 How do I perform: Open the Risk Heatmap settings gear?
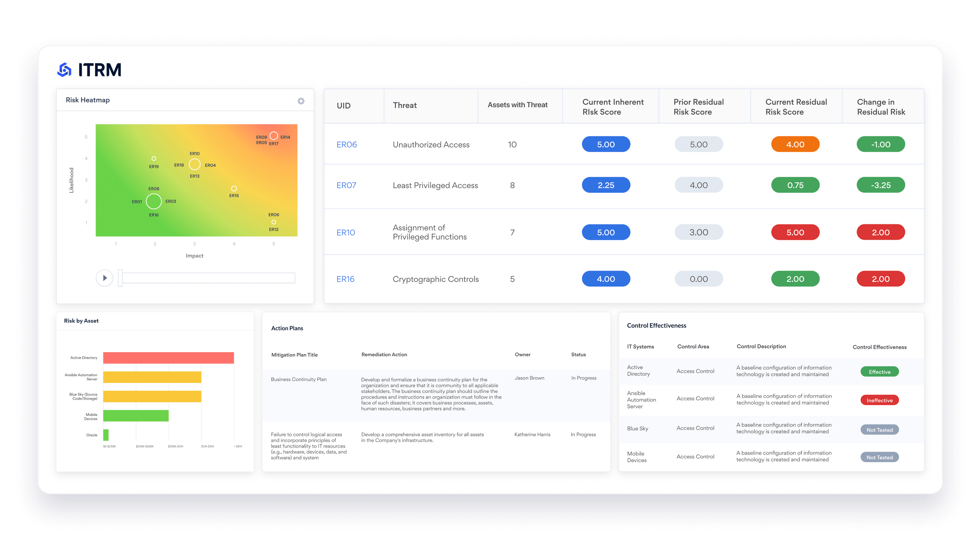[x=301, y=101]
